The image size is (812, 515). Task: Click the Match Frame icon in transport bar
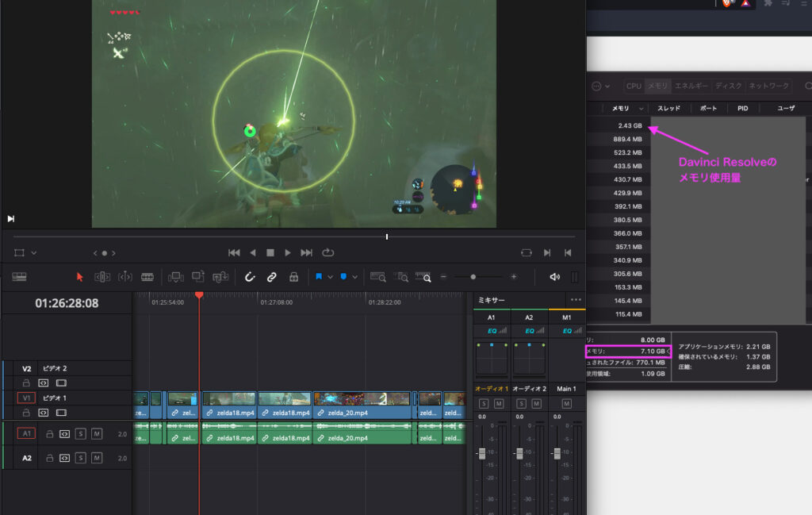click(x=527, y=253)
